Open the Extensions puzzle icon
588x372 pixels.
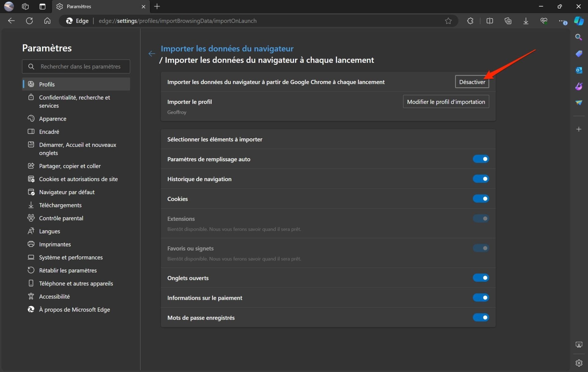470,21
